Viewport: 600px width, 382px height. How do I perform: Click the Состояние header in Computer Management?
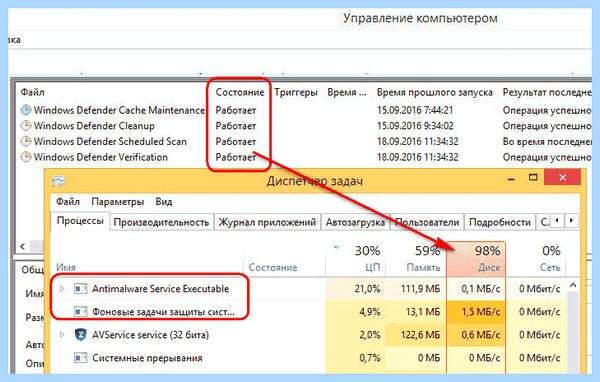pos(240,92)
